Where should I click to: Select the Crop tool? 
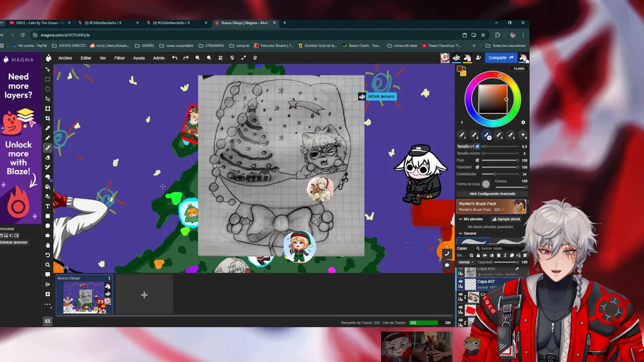coord(48,118)
